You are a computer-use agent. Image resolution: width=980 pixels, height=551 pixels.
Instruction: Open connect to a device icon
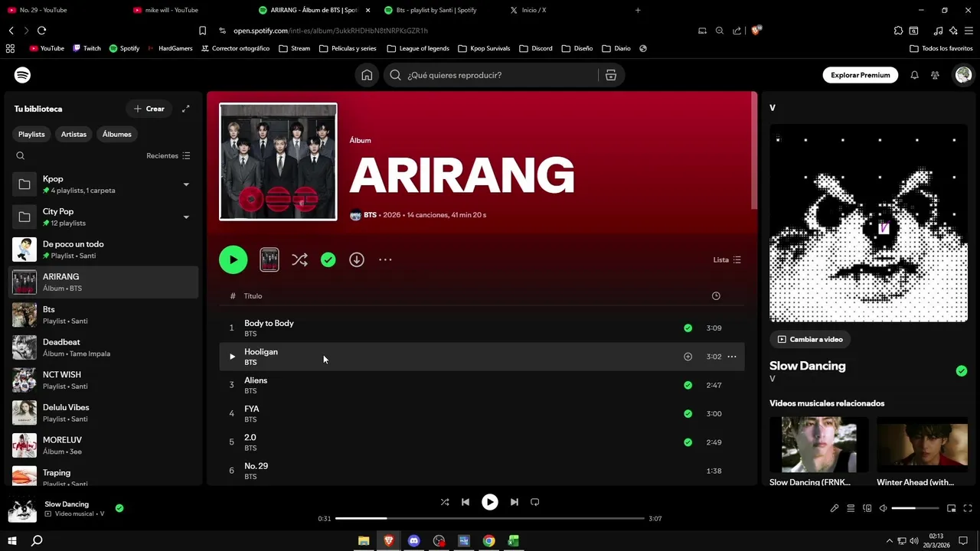pyautogui.click(x=867, y=508)
